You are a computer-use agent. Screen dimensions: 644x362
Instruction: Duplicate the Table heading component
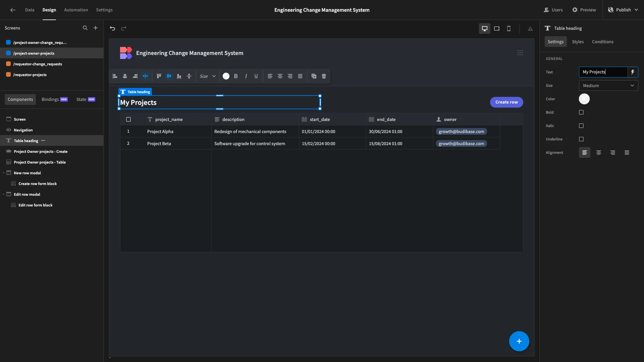click(314, 76)
